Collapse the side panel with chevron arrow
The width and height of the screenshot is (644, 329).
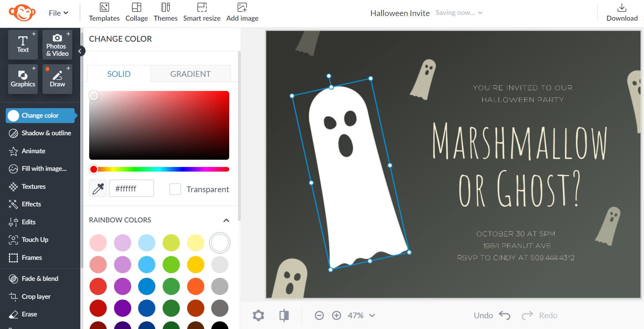click(80, 51)
